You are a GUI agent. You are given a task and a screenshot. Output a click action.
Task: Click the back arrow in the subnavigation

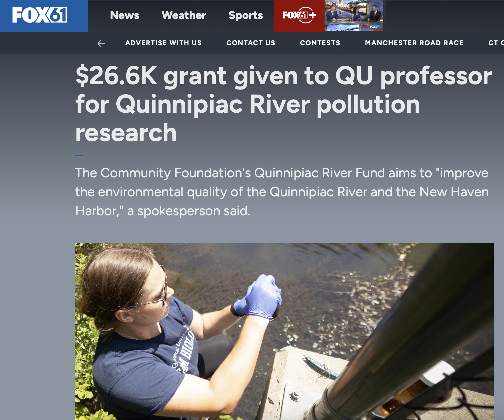click(x=101, y=43)
